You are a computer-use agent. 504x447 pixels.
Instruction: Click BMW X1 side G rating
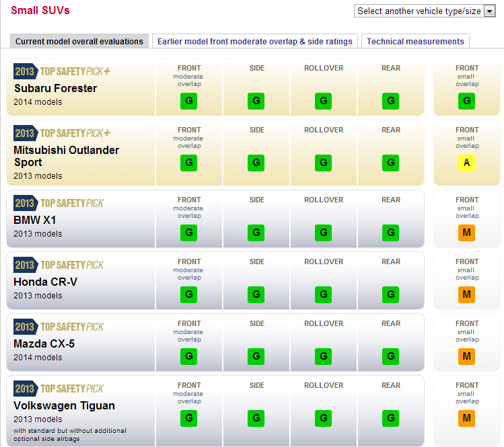pyautogui.click(x=256, y=233)
